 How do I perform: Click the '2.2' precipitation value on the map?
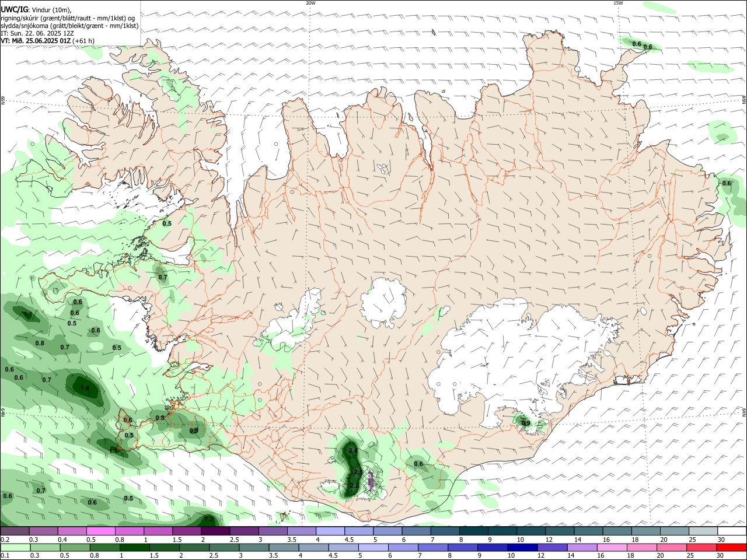point(354,485)
